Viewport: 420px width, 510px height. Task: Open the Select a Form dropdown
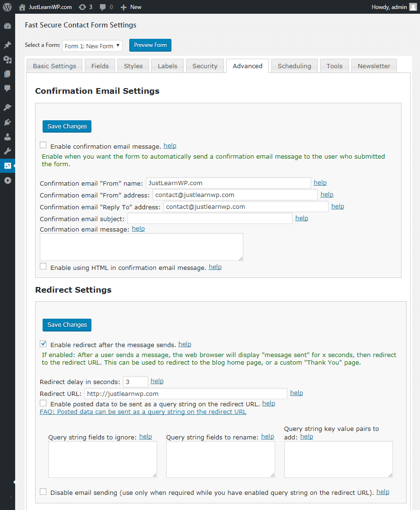pos(92,45)
